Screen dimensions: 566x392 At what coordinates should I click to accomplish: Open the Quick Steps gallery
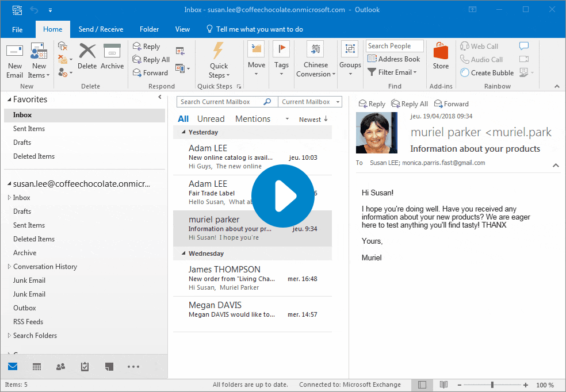(x=219, y=60)
